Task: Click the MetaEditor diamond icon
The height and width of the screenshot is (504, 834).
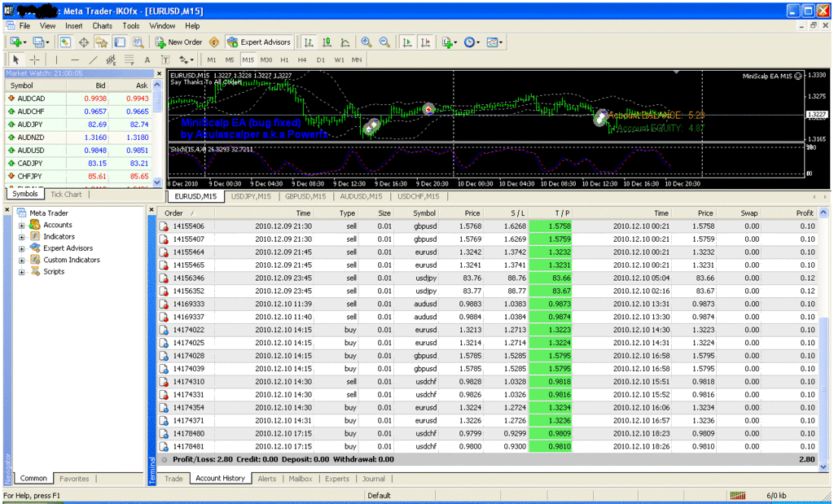Action: tap(214, 42)
